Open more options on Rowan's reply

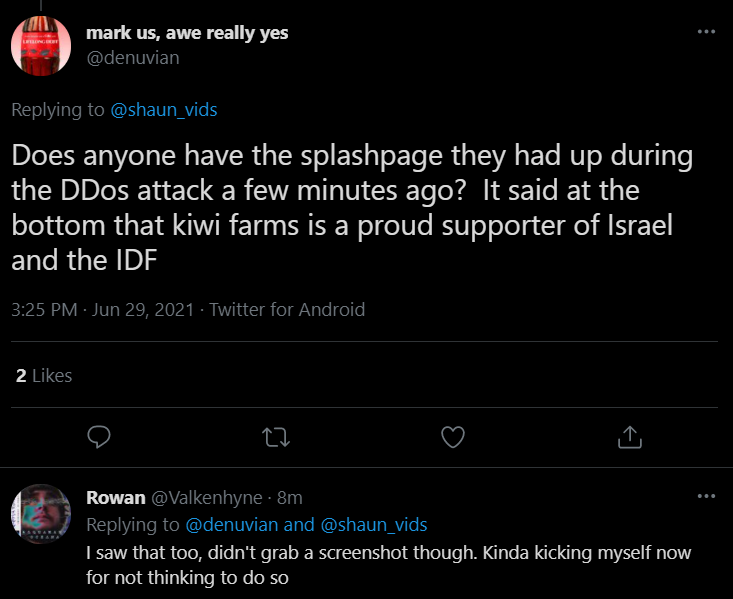pos(706,496)
